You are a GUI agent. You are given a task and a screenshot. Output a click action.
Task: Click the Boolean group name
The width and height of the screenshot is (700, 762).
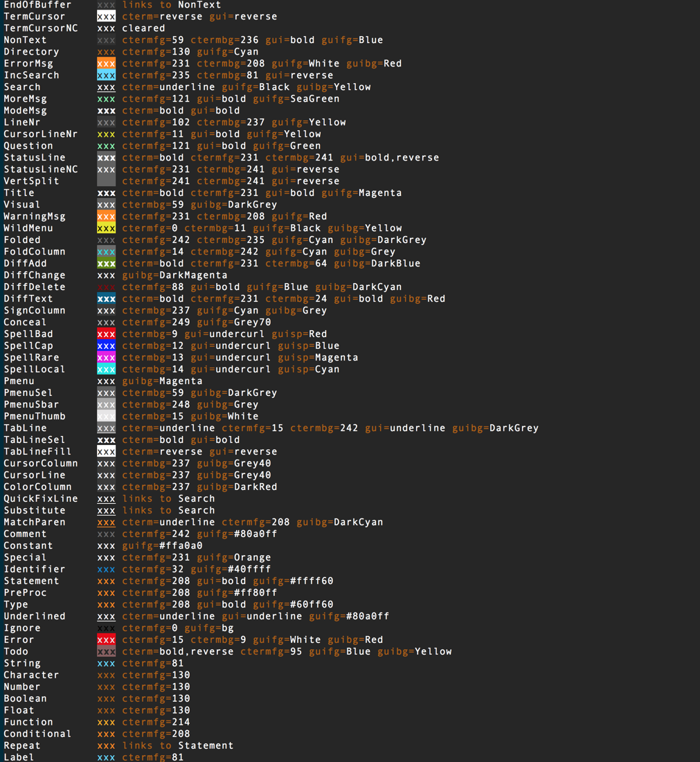26,698
